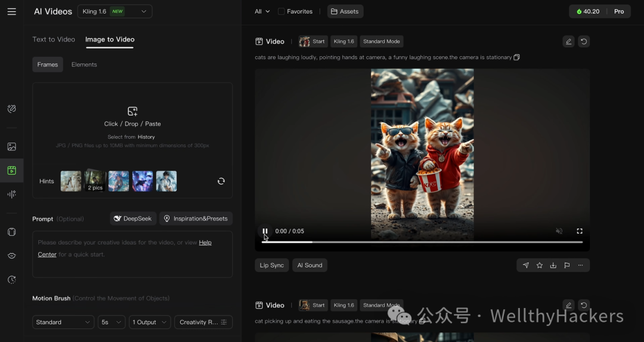
Task: Open the lip sync lips sidebar icon
Action: pyautogui.click(x=11, y=255)
